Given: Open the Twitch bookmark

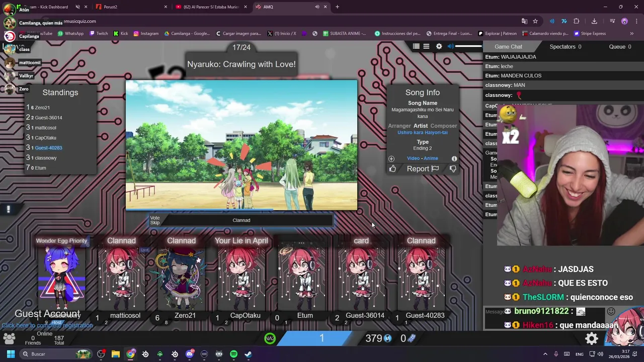Looking at the screenshot, I should 99,34.
